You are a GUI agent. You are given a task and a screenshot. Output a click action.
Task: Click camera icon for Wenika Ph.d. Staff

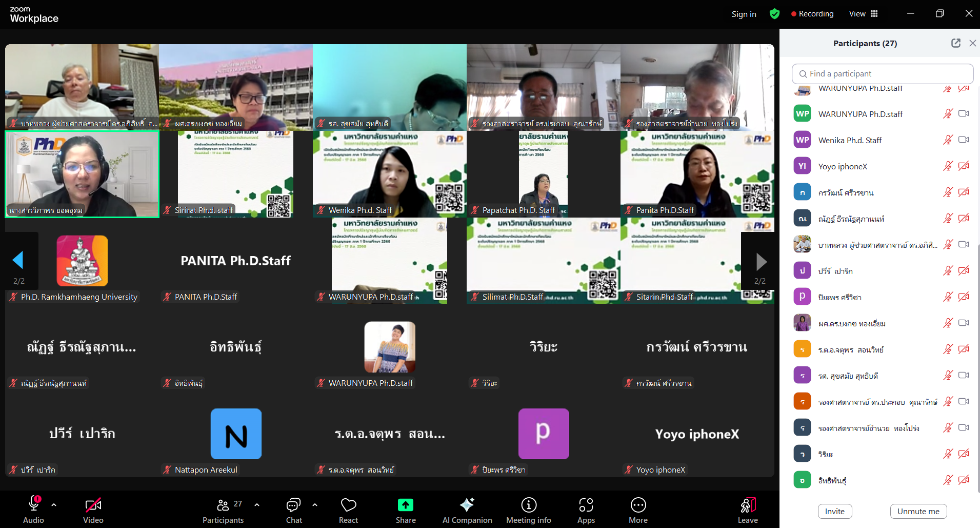[964, 140]
